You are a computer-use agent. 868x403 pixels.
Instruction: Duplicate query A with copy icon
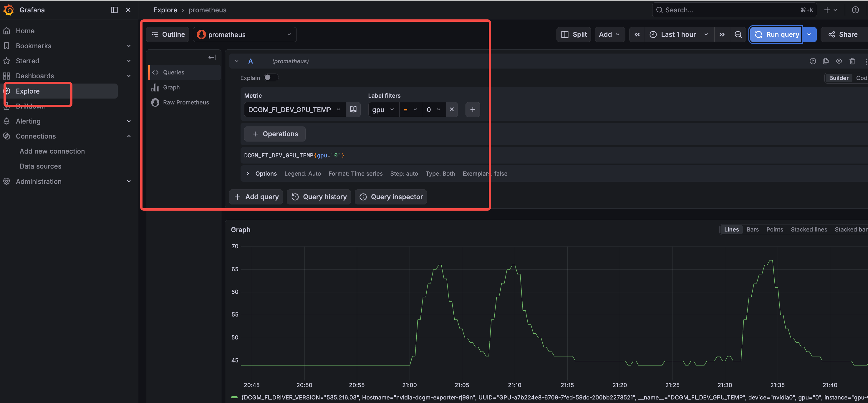(826, 61)
